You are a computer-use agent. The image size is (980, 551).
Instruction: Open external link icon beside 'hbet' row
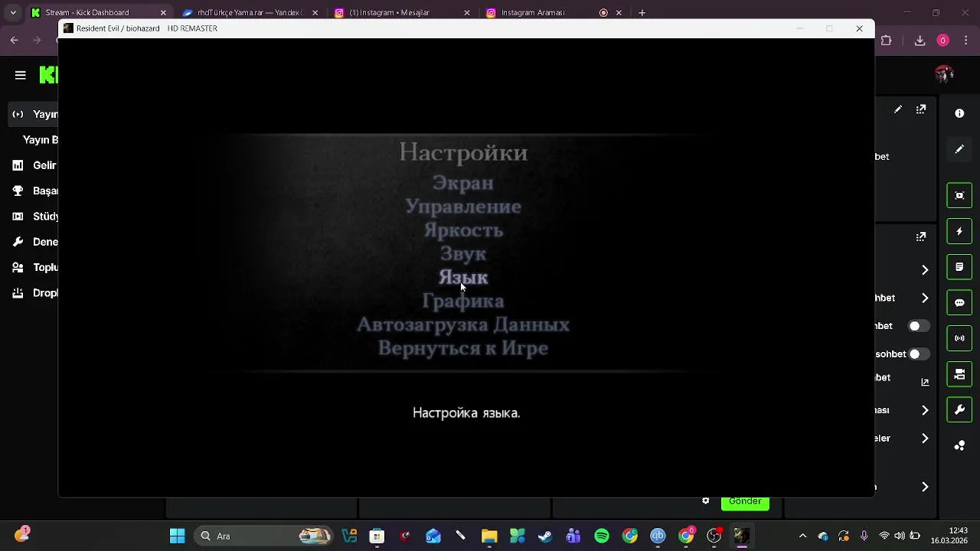(x=925, y=382)
